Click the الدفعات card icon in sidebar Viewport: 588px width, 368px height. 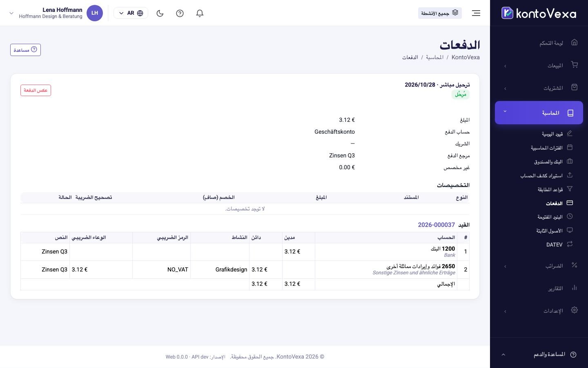570,203
